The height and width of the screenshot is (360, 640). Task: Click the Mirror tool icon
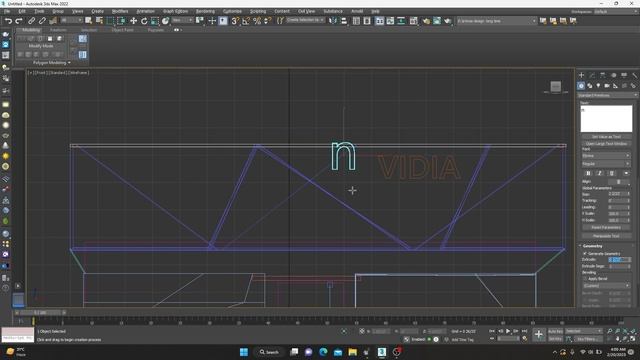tap(333, 21)
